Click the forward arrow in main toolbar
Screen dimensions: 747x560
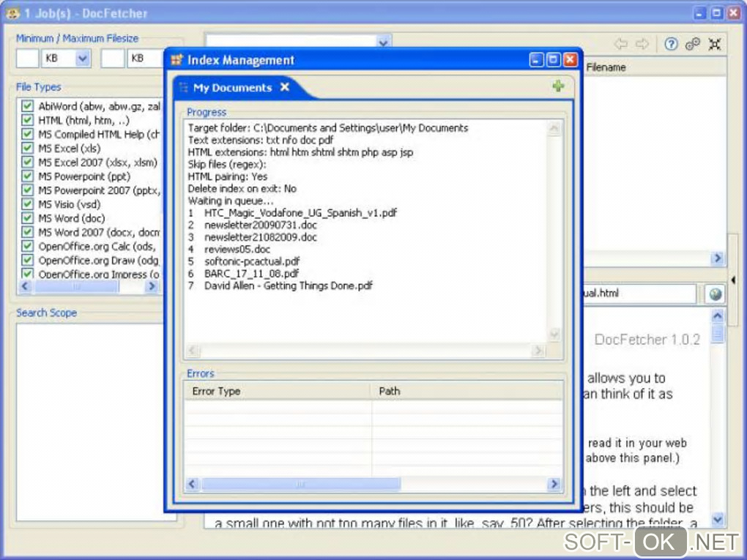pos(642,44)
